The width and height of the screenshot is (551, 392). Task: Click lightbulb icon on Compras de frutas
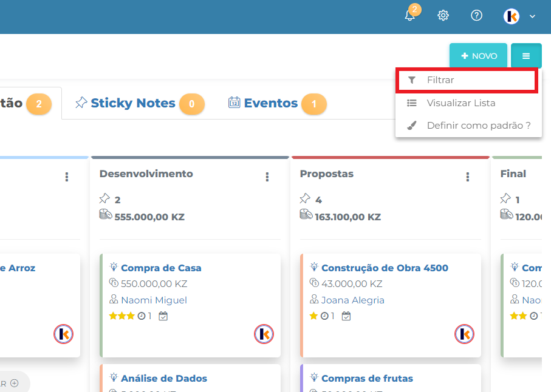pos(314,377)
